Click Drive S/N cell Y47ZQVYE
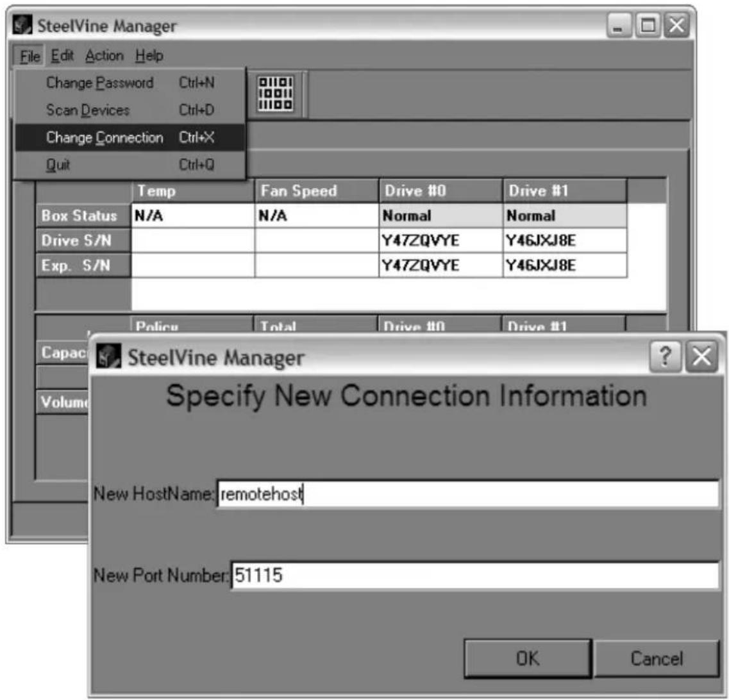This screenshot has width=729, height=700. tap(440, 240)
